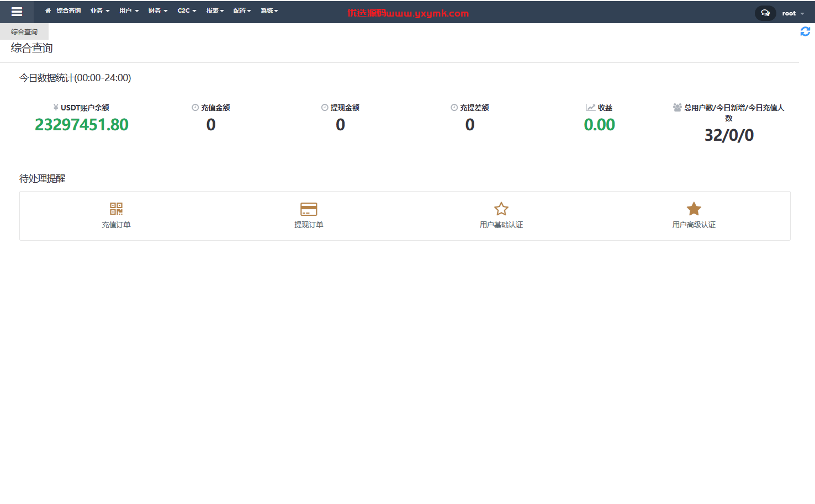The height and width of the screenshot is (504, 815).
Task: Click the users group icon
Action: pyautogui.click(x=677, y=107)
